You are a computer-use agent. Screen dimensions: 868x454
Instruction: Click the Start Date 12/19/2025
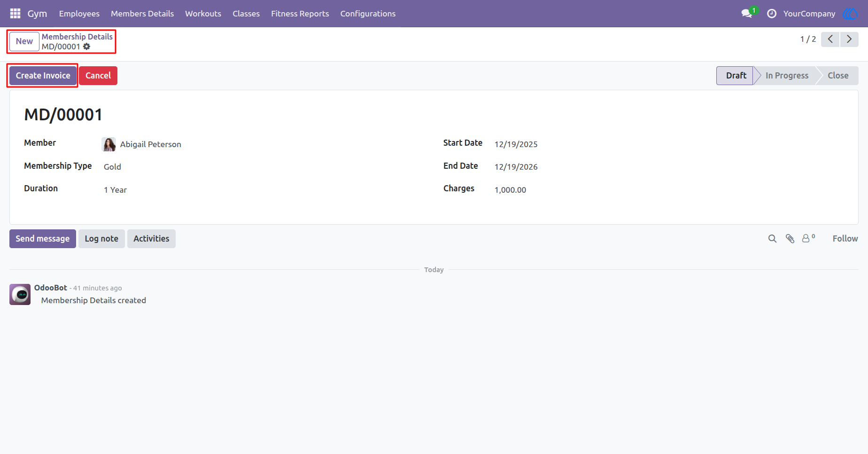point(516,144)
